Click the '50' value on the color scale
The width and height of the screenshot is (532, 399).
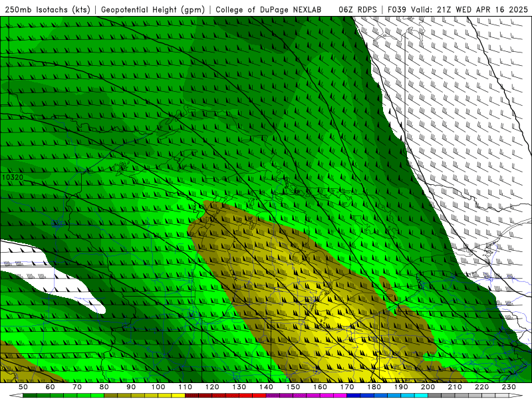pyautogui.click(x=23, y=387)
